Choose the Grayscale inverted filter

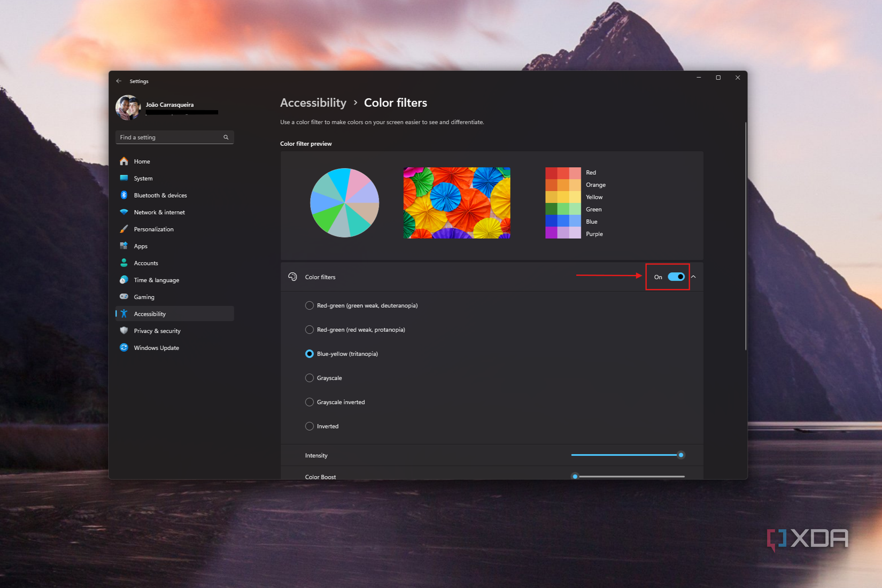(x=310, y=401)
